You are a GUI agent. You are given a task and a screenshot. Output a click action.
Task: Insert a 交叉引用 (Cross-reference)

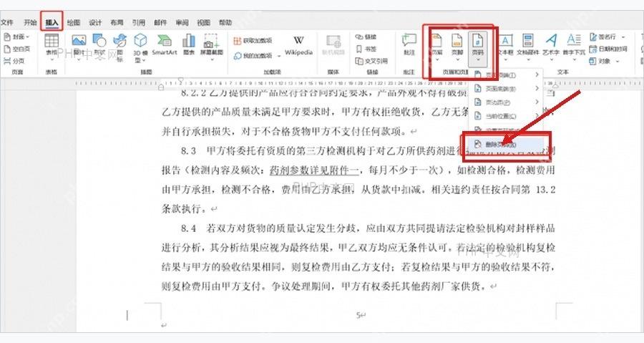point(371,61)
